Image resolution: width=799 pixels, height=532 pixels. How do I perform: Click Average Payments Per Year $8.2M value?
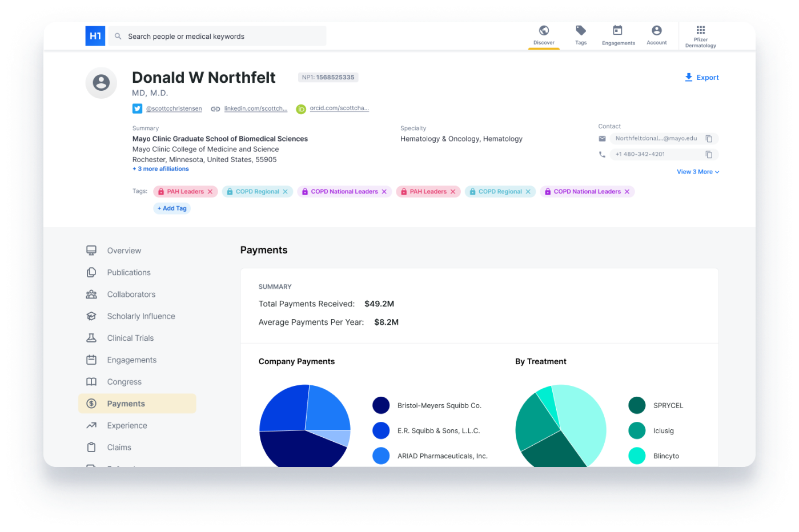pyautogui.click(x=387, y=322)
